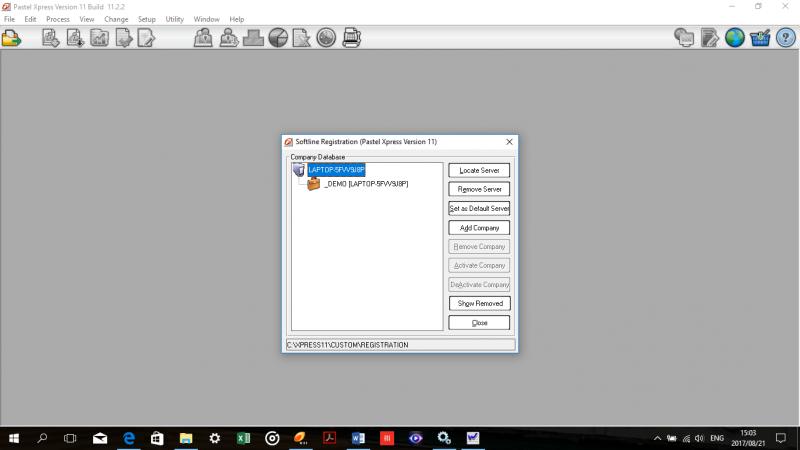Open the globe web icon
The image size is (800, 450).
point(735,38)
